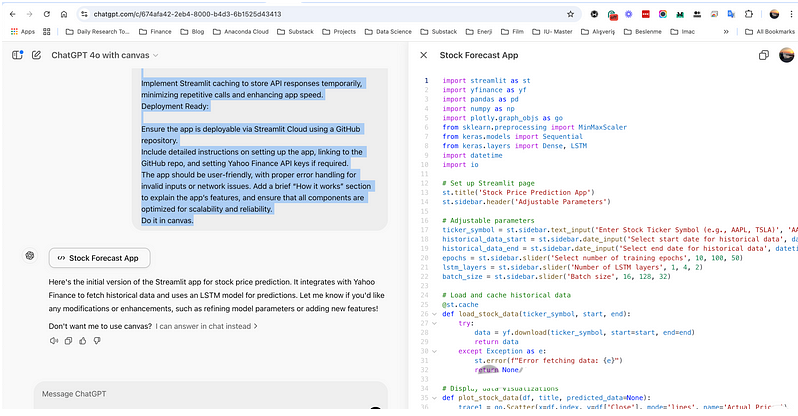Give thumbs down to the response
This screenshot has width=798, height=416.
click(97, 341)
